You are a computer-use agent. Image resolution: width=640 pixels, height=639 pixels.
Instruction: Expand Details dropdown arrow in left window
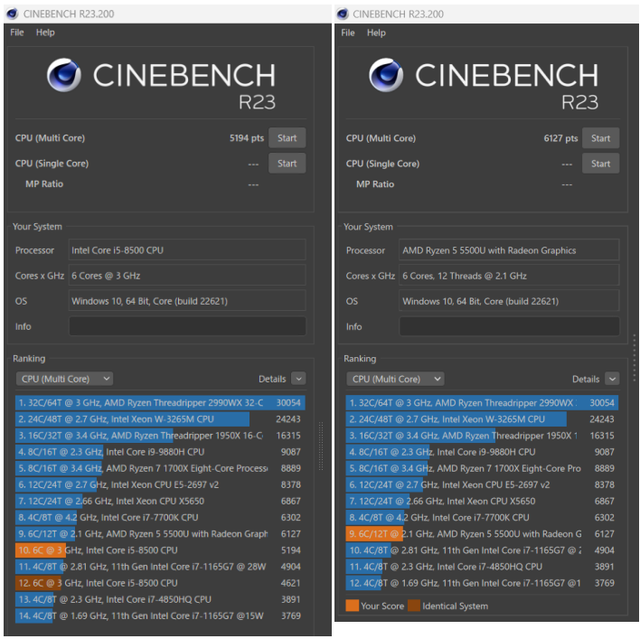[x=299, y=379]
